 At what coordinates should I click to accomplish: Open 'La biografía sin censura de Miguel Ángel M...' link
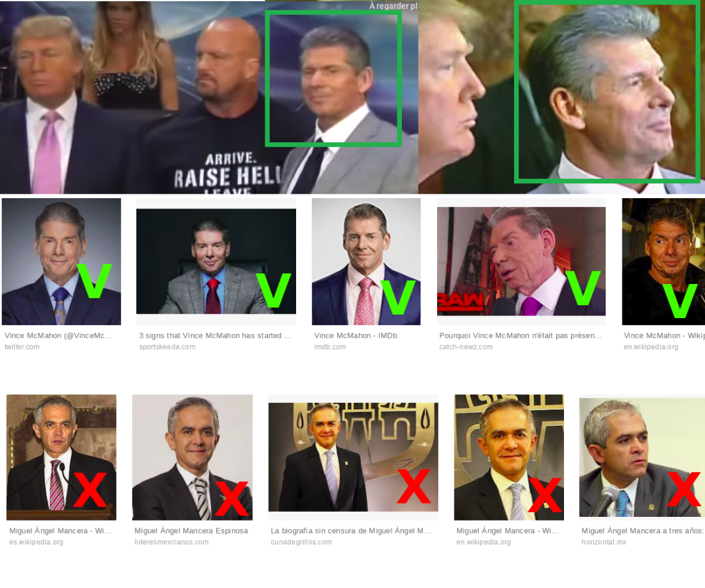coord(351,531)
